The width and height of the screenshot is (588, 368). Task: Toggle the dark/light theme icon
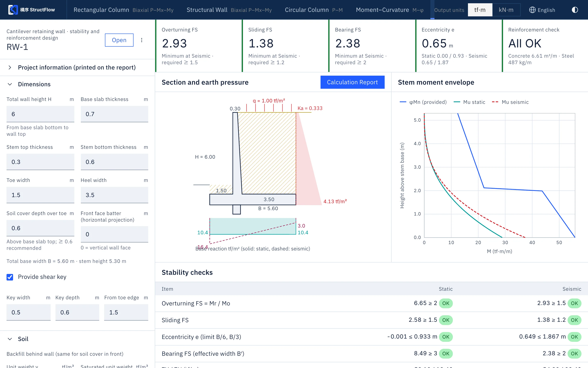[575, 10]
